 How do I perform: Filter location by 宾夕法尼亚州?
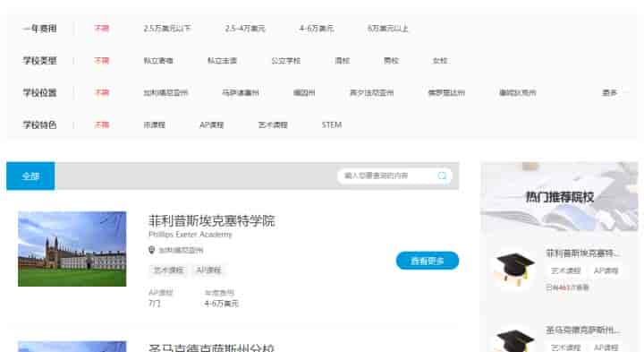[x=371, y=92]
